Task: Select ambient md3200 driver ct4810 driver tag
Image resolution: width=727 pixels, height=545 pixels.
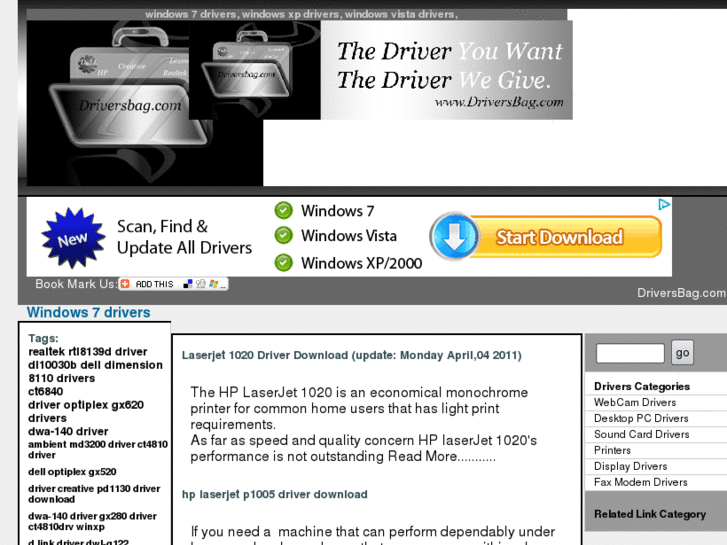Action: 98,449
